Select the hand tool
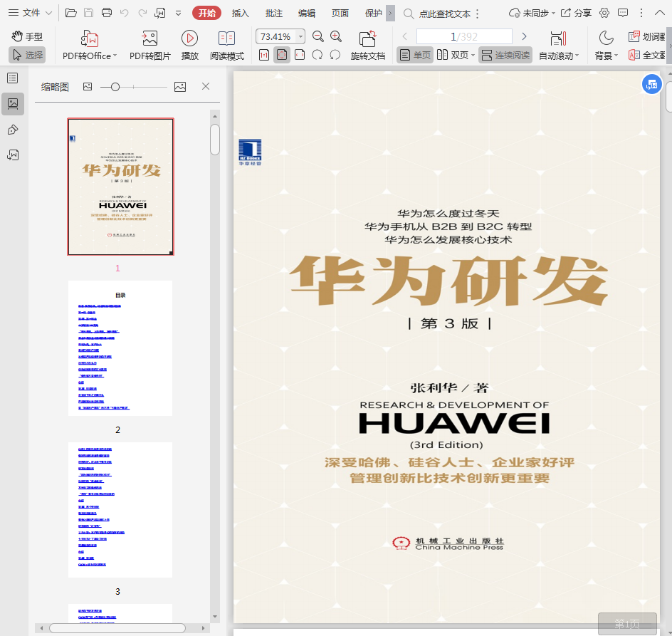672x636 pixels. pyautogui.click(x=28, y=36)
